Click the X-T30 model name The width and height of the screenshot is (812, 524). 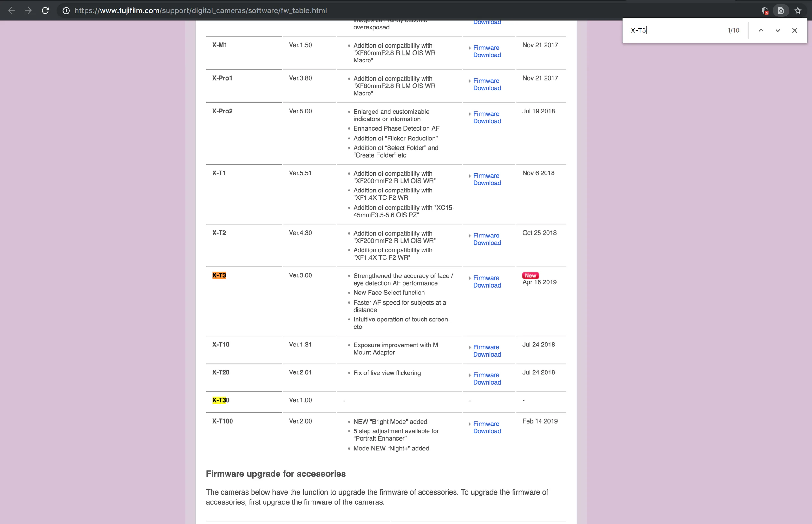pos(221,400)
